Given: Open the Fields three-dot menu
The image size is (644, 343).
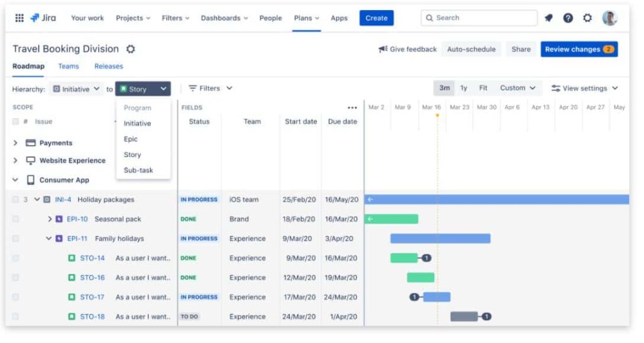Looking at the screenshot, I should click(352, 108).
